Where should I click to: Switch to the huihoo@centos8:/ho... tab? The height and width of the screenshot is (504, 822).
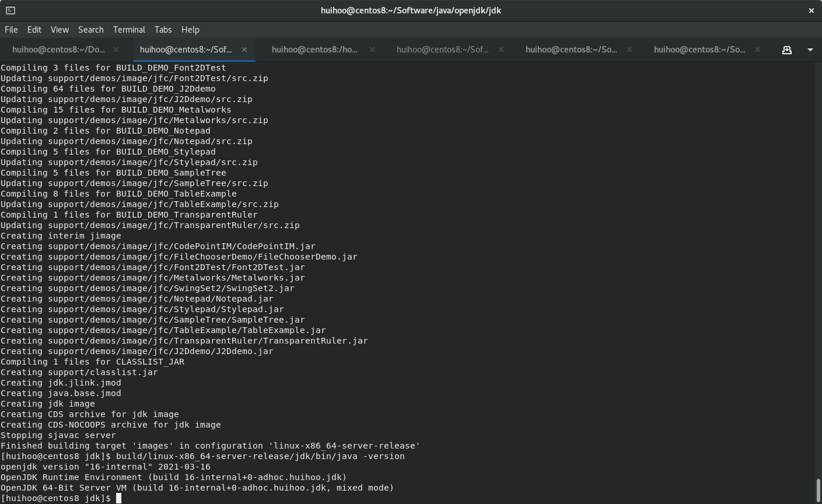click(314, 50)
